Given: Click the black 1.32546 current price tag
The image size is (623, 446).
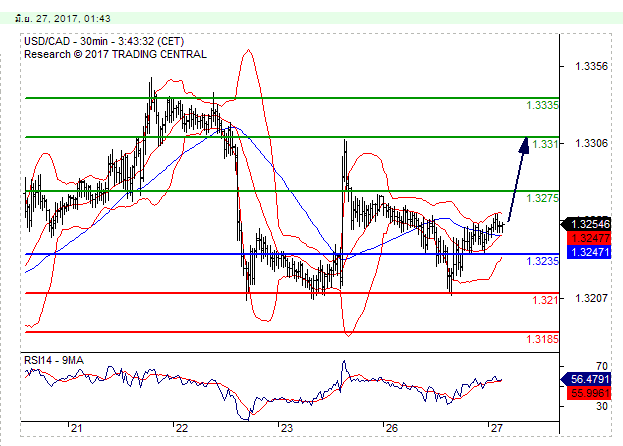Looking at the screenshot, I should [x=586, y=224].
